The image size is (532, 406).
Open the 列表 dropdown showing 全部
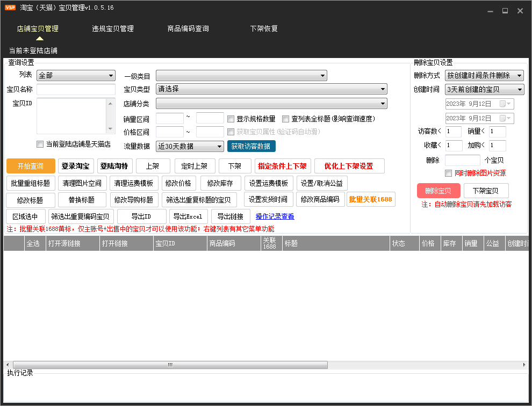[76, 75]
